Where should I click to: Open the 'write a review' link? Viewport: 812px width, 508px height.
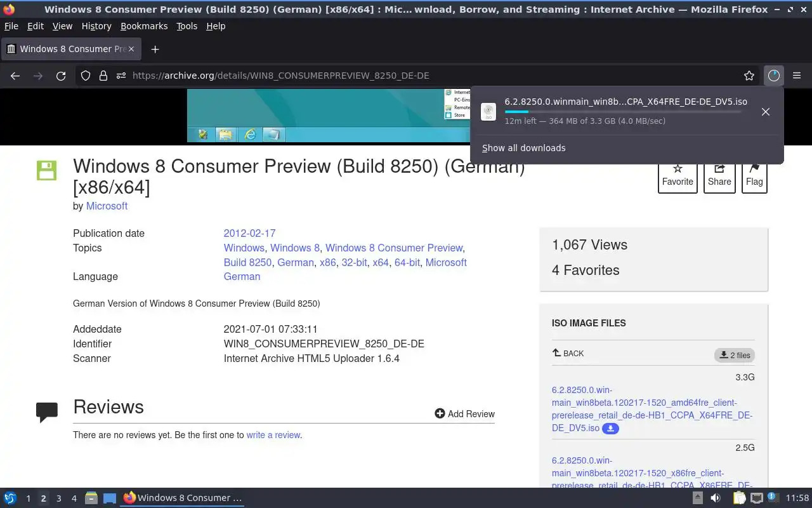pyautogui.click(x=273, y=435)
